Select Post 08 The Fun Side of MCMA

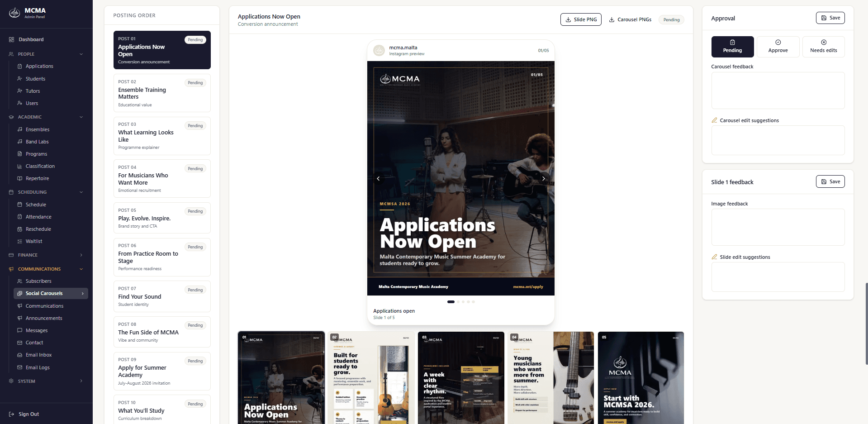pyautogui.click(x=162, y=332)
